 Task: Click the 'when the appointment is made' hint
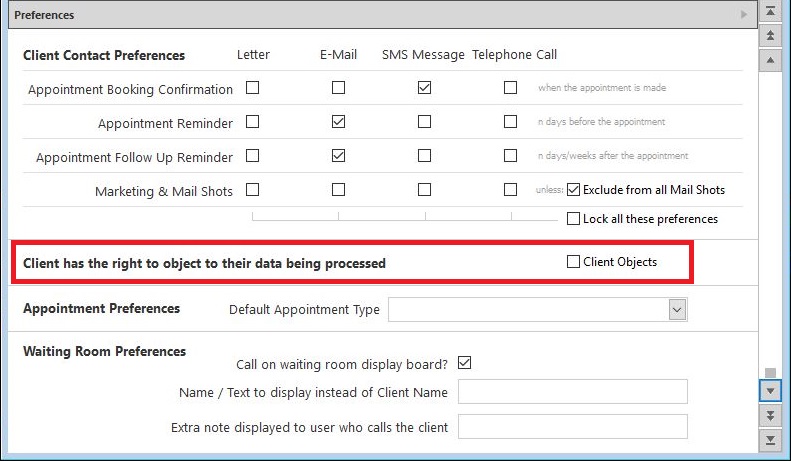(602, 88)
